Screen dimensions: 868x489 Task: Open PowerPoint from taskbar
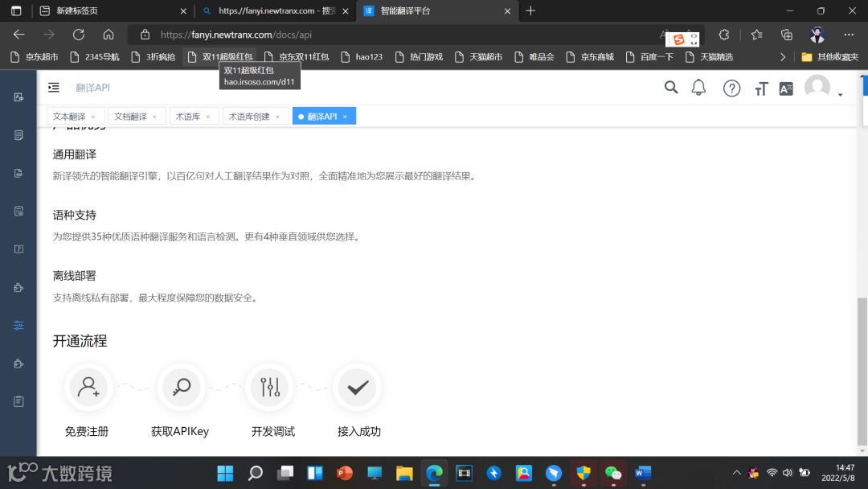click(344, 473)
